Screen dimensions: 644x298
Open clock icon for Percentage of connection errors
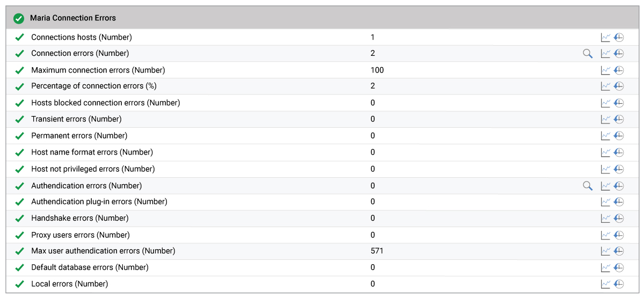click(x=619, y=86)
